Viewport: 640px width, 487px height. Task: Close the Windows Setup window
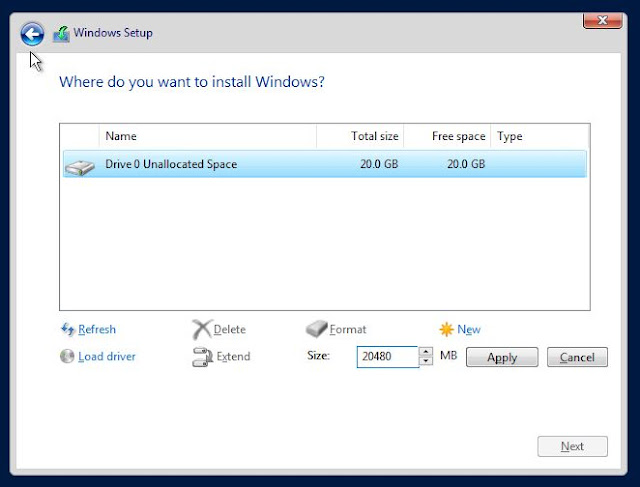tap(602, 20)
